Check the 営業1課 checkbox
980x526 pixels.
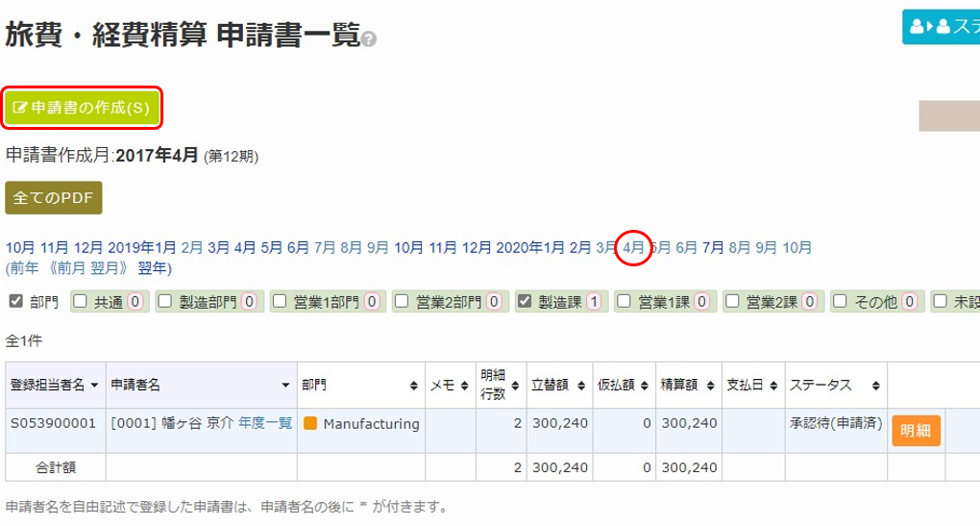tap(624, 302)
